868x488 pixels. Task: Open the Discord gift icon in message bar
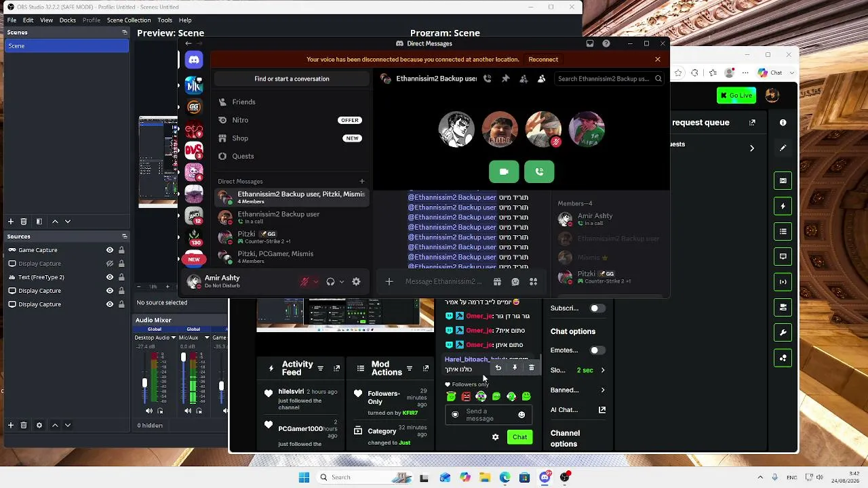pyautogui.click(x=497, y=281)
